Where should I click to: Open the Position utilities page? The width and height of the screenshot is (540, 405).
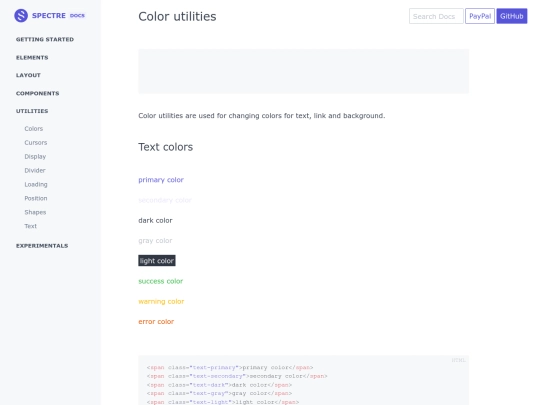[x=36, y=198]
